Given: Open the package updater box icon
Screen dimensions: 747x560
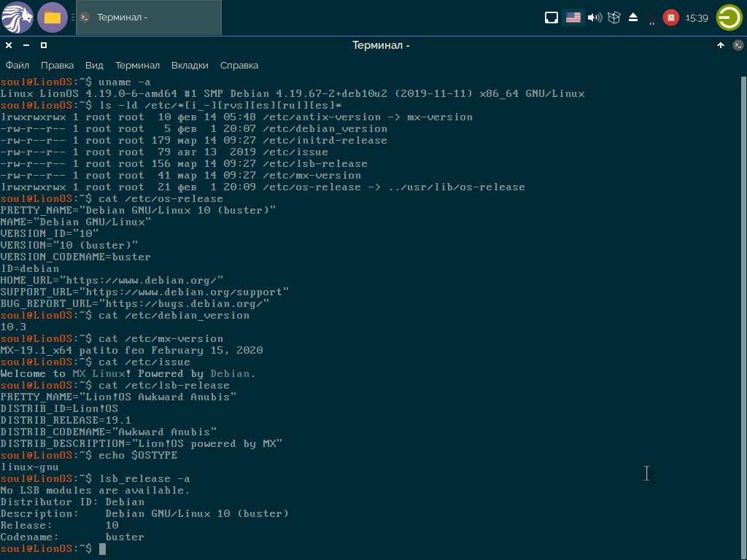Looking at the screenshot, I should click(x=614, y=17).
